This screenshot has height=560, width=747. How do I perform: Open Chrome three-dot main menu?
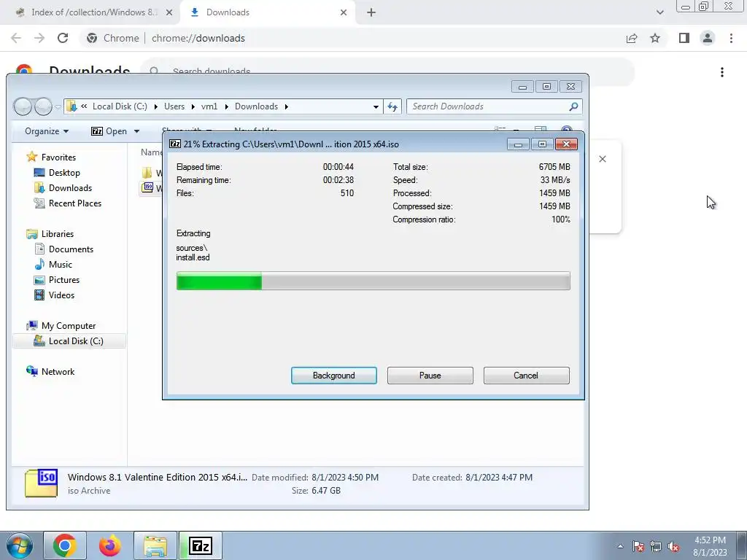click(731, 38)
